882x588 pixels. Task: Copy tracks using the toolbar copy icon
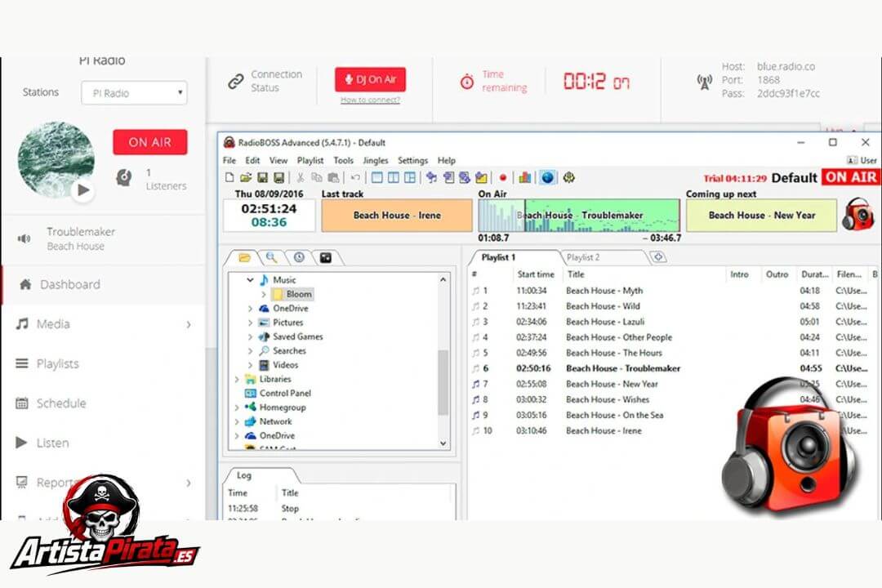pyautogui.click(x=317, y=178)
